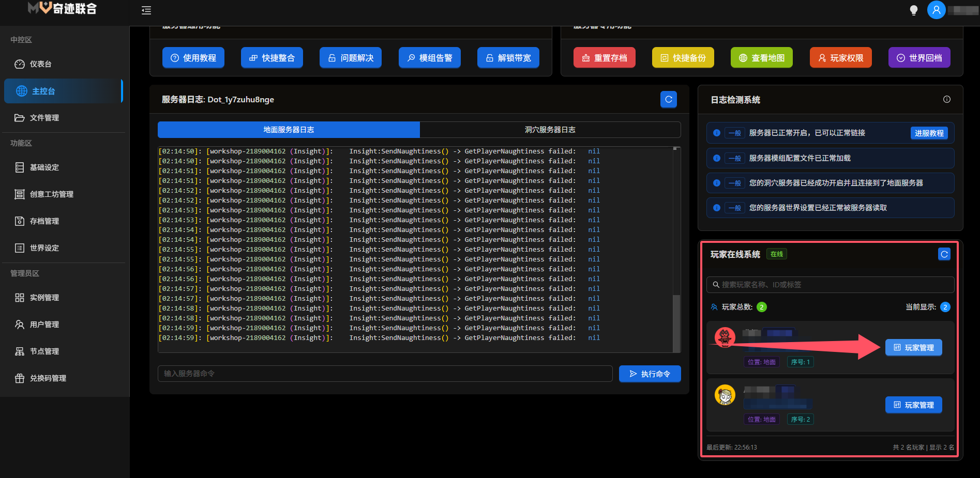
Task: Click the first player's red avatar
Action: click(725, 337)
